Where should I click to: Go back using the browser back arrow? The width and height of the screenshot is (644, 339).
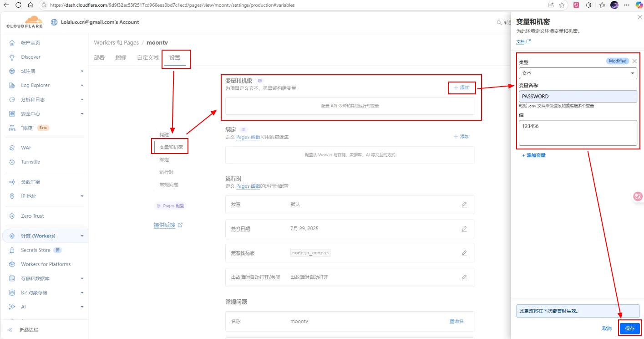pyautogui.click(x=6, y=5)
